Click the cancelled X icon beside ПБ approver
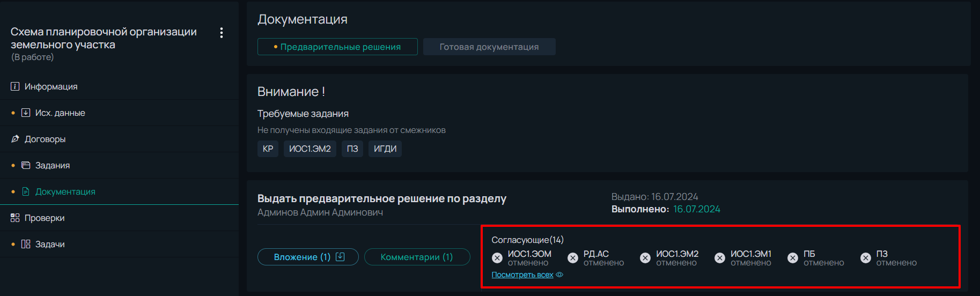This screenshot has height=296, width=980. (x=793, y=258)
